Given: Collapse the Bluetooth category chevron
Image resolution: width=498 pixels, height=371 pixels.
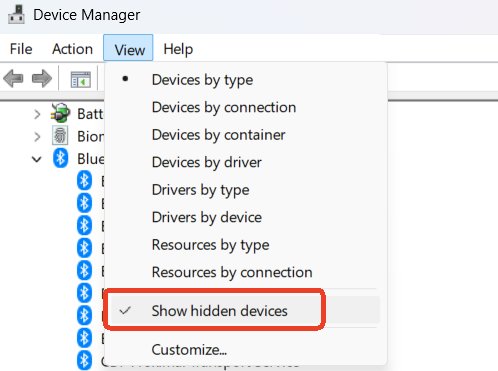Looking at the screenshot, I should [37, 159].
